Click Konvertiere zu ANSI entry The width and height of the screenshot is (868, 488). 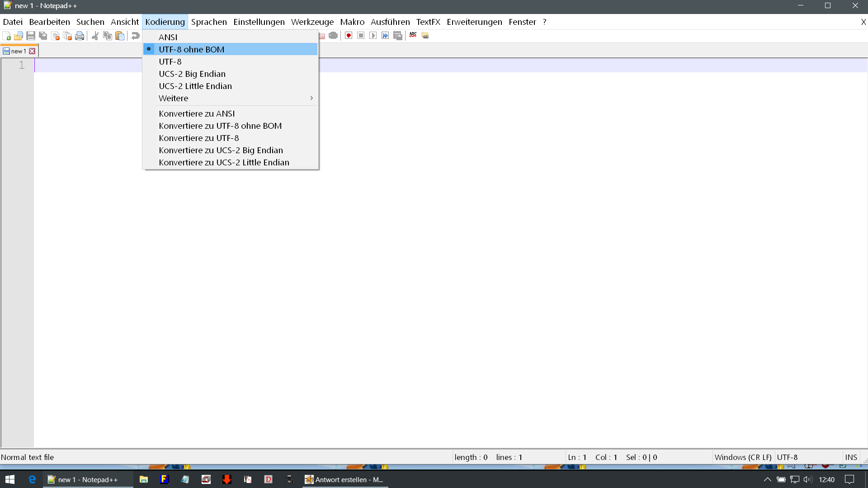click(197, 113)
